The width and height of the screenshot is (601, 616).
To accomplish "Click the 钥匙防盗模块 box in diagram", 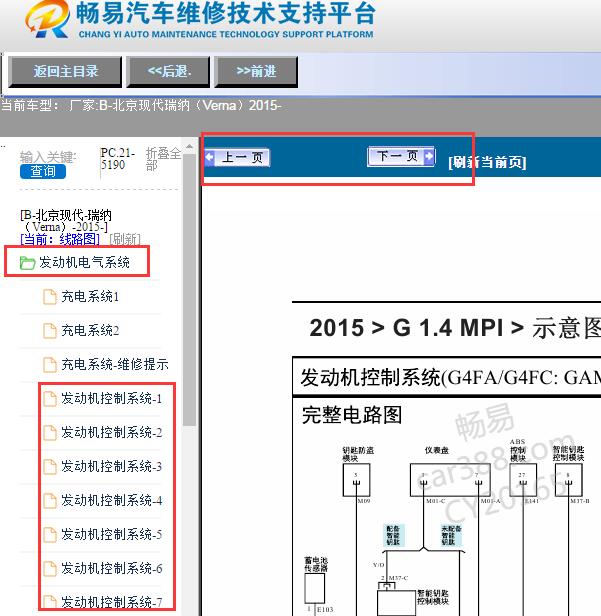I will pos(356,480).
